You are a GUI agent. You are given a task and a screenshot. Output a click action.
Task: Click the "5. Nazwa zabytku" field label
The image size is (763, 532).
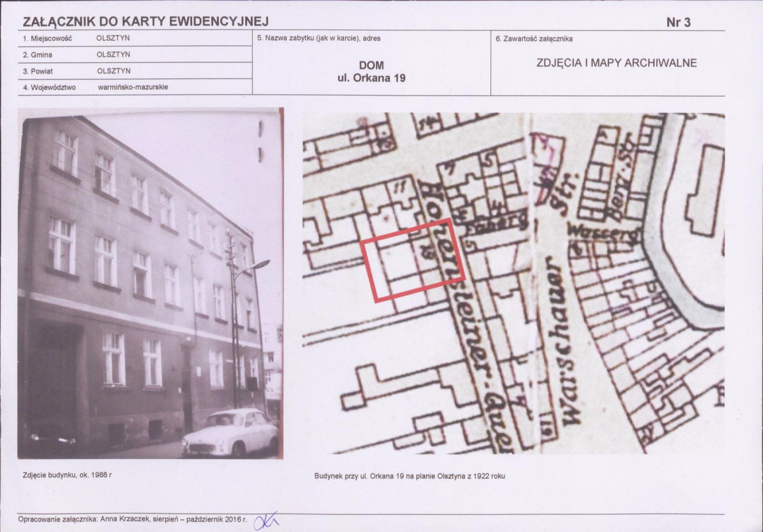318,39
